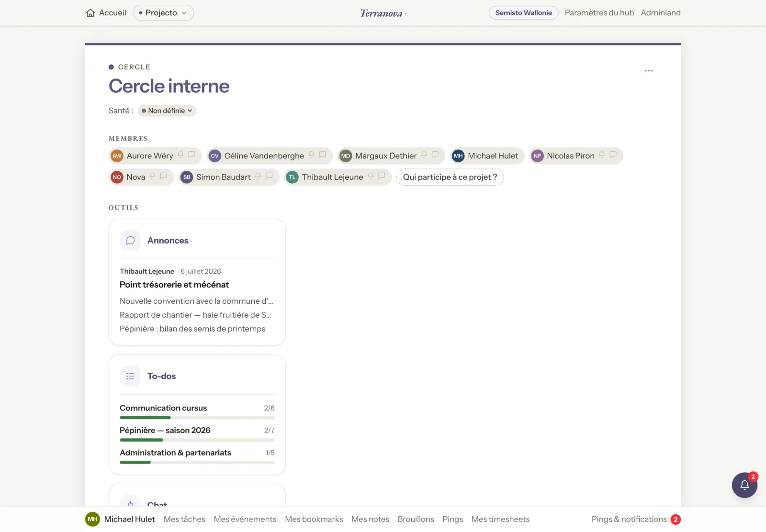Go to Adminland

click(660, 13)
